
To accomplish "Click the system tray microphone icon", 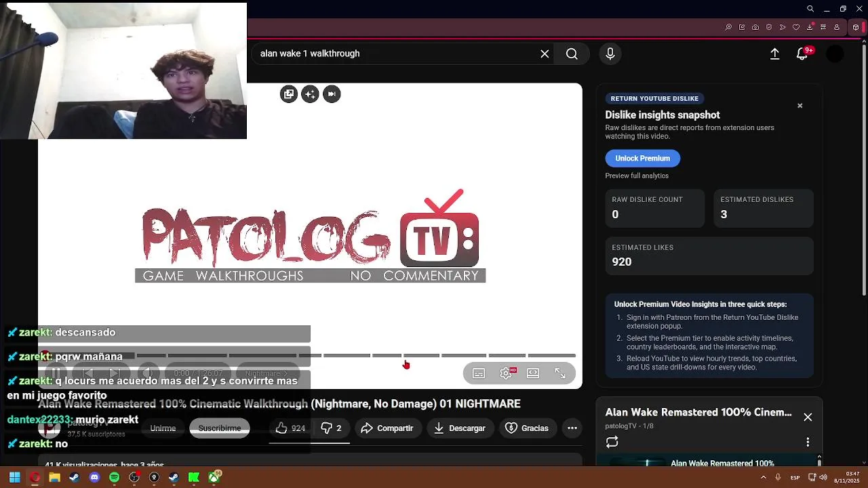I will tap(778, 477).
